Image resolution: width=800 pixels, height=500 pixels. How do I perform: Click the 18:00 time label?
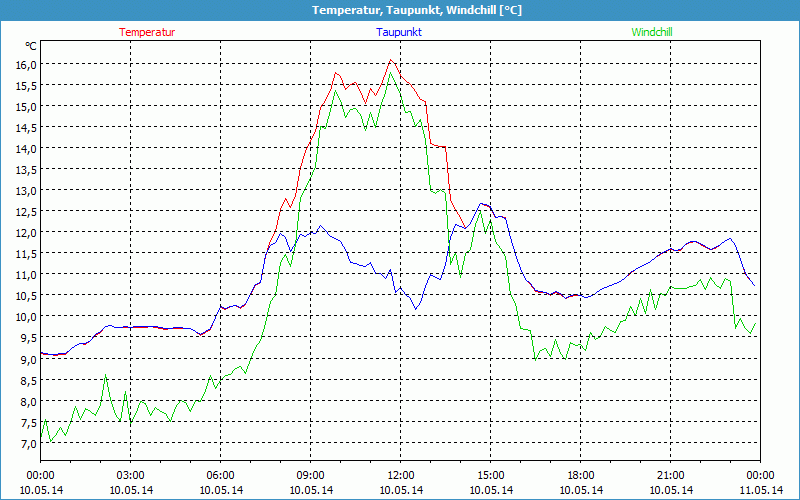581,475
